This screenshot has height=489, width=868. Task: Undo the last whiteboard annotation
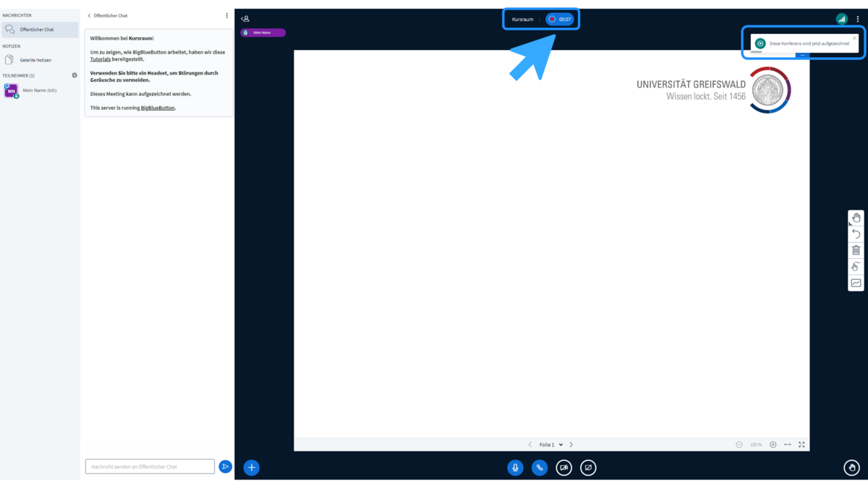point(856,234)
